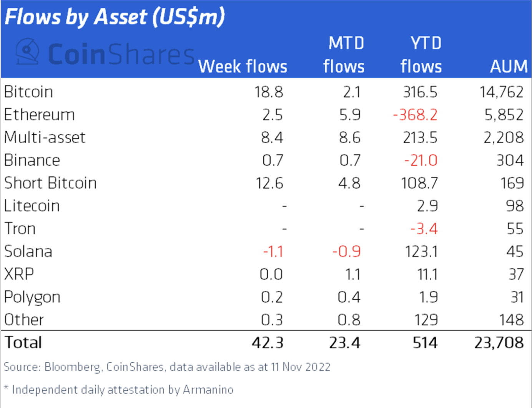
Task: Click the CoinShares watermark text
Action: [x=121, y=54]
